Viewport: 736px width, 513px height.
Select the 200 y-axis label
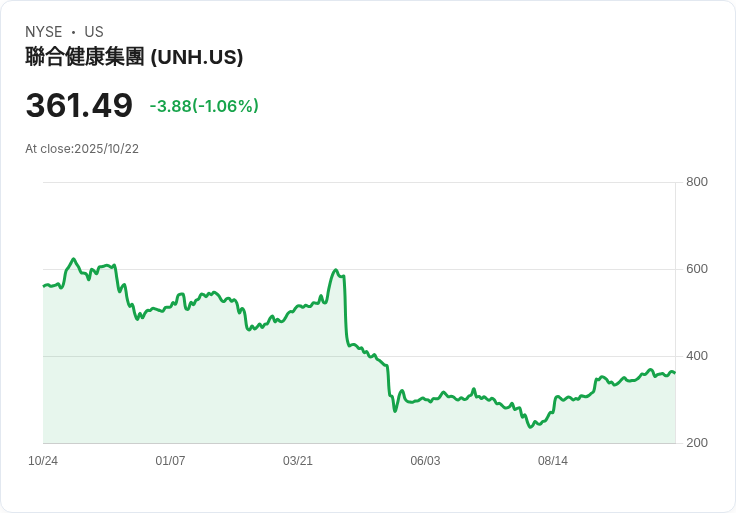pyautogui.click(x=696, y=443)
